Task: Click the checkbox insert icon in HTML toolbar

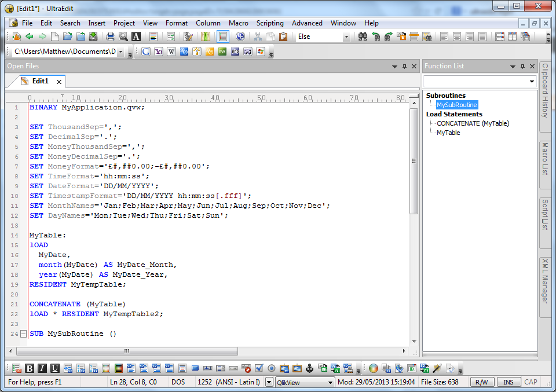Action: coord(259,369)
